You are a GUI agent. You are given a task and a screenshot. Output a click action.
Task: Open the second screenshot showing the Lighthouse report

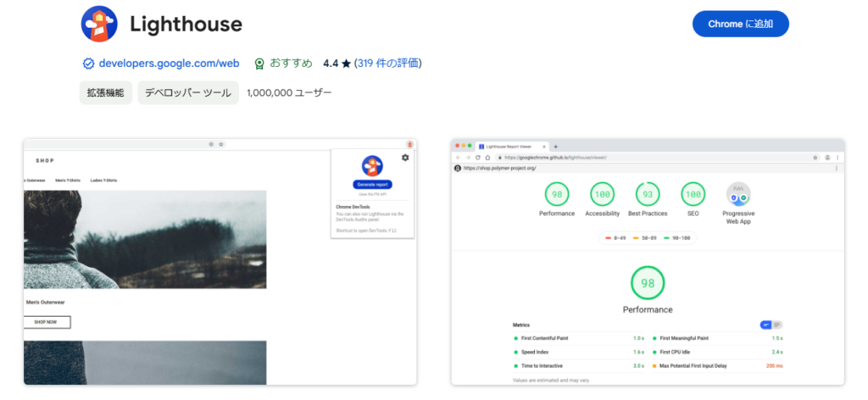(x=648, y=262)
